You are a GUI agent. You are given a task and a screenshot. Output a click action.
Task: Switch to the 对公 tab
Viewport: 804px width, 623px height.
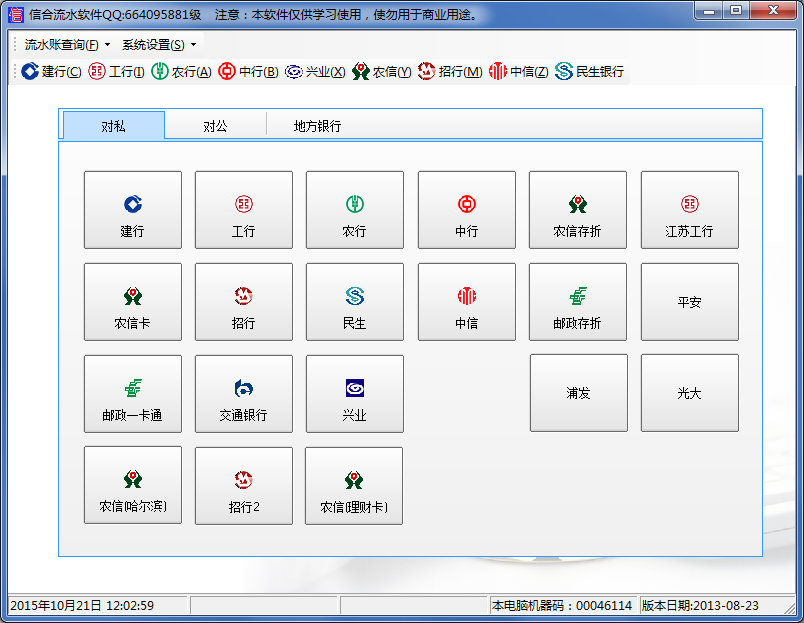point(215,126)
